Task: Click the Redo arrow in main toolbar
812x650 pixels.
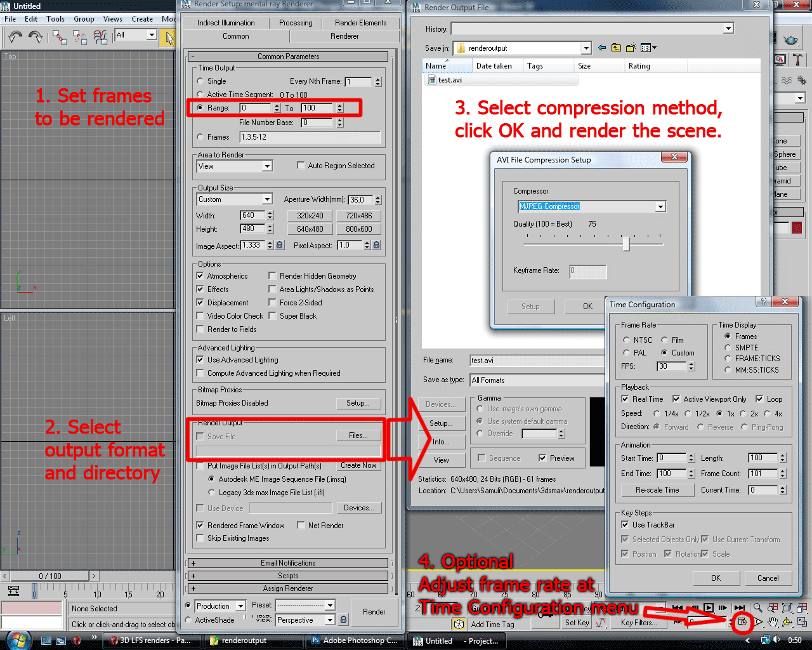Action: (36, 37)
